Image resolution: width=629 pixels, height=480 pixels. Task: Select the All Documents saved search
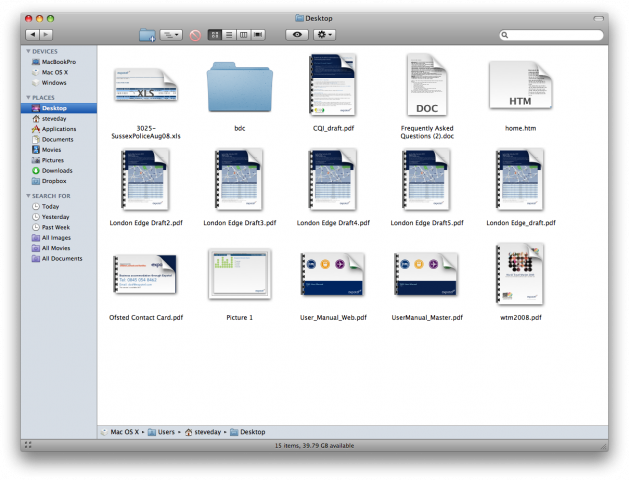(x=59, y=259)
